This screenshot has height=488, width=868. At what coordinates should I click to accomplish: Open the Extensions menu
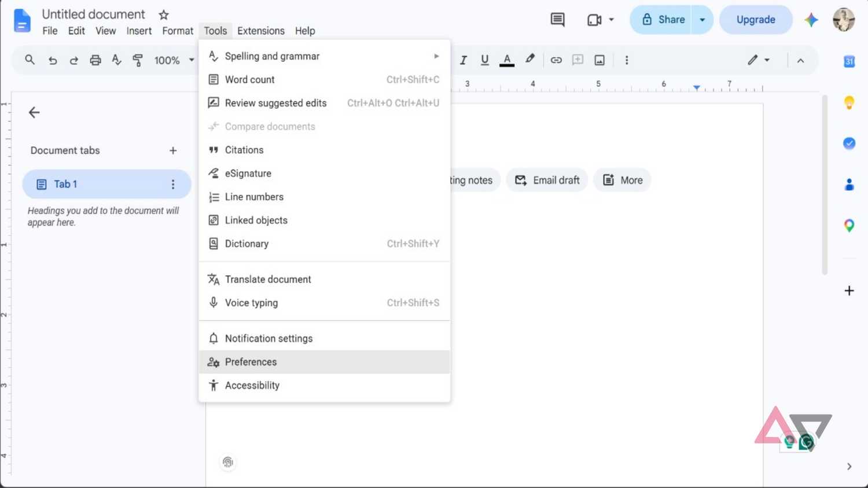coord(261,31)
